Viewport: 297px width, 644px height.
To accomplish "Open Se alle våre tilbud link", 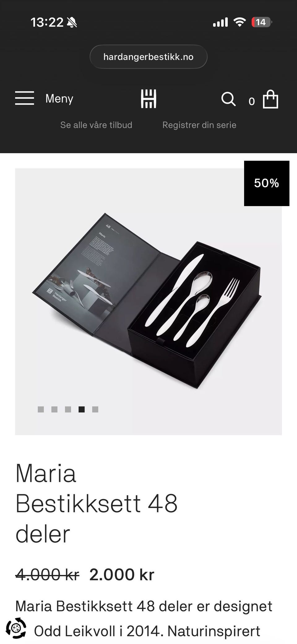I will pyautogui.click(x=96, y=125).
